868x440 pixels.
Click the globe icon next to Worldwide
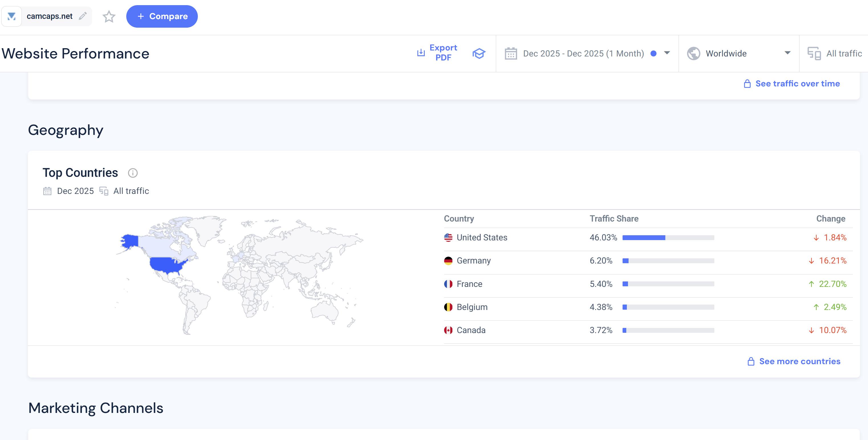[x=694, y=54]
